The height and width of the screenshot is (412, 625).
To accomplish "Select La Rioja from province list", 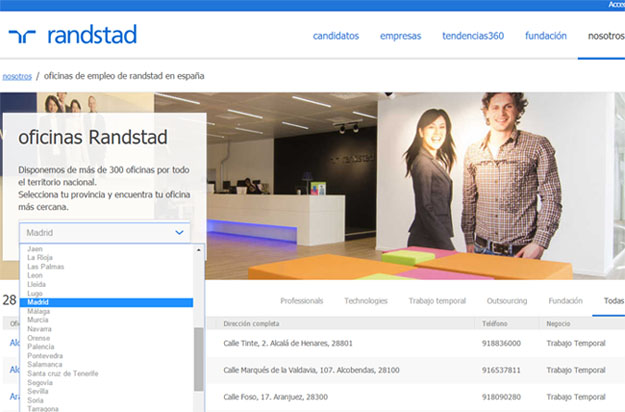I will click(40, 257).
